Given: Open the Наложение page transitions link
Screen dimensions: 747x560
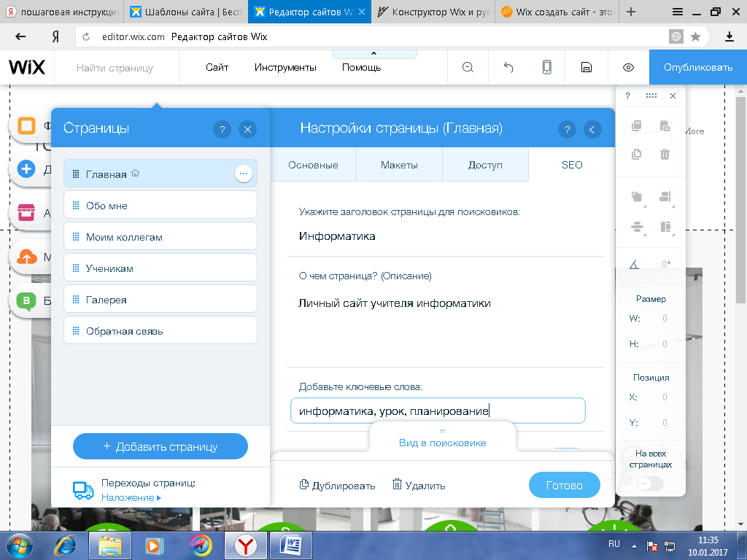Looking at the screenshot, I should (x=131, y=497).
